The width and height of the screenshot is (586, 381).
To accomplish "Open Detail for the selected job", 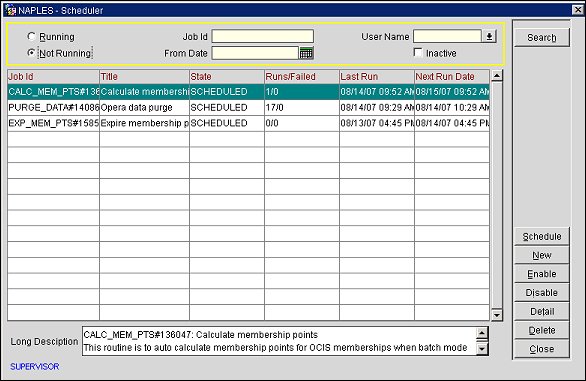I will pos(542,311).
